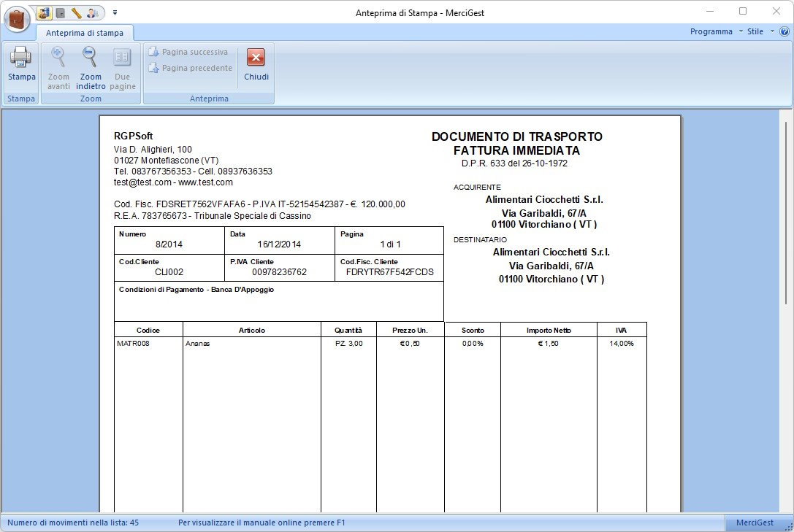Click the document number '8/2014'
This screenshot has height=532, width=794.
[x=169, y=244]
